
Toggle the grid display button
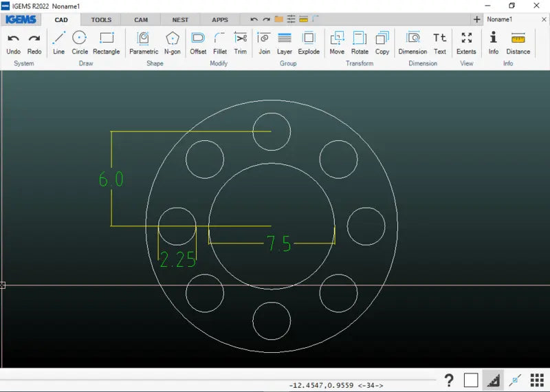click(x=537, y=380)
